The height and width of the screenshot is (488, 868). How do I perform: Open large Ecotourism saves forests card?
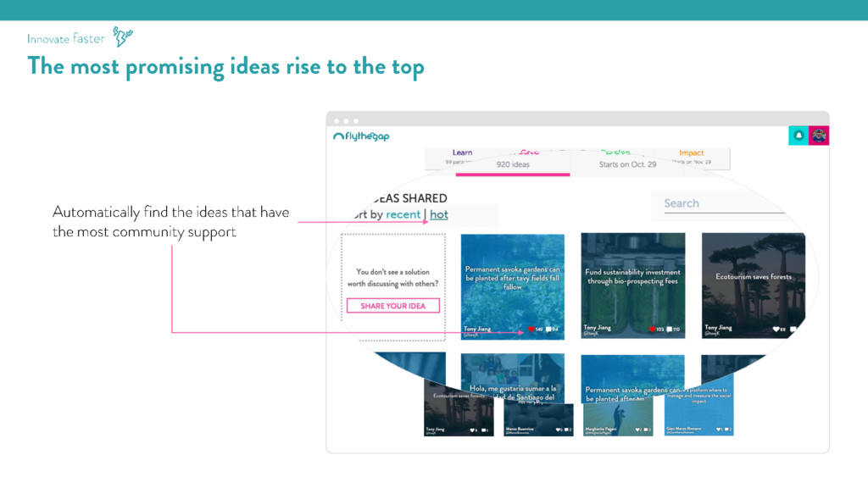coord(754,286)
